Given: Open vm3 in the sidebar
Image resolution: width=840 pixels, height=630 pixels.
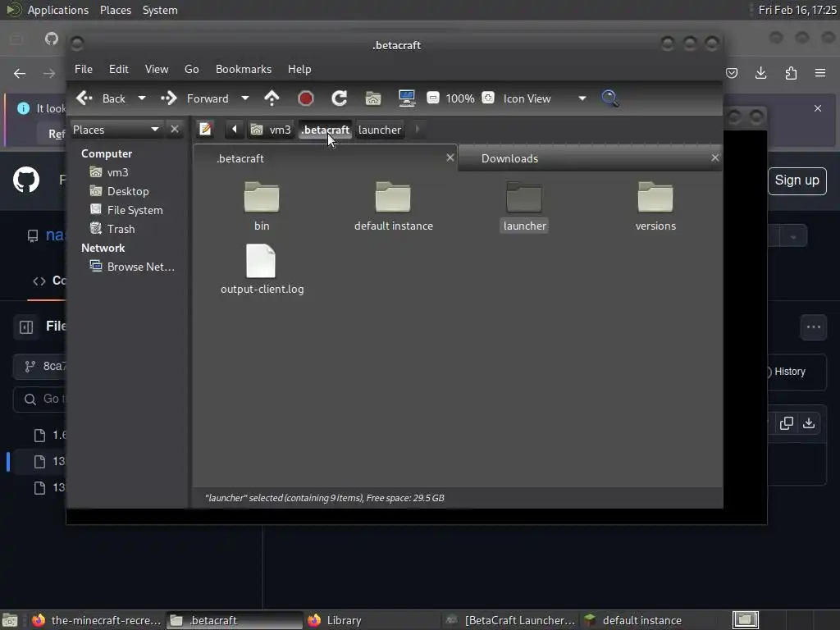Looking at the screenshot, I should pyautogui.click(x=118, y=172).
